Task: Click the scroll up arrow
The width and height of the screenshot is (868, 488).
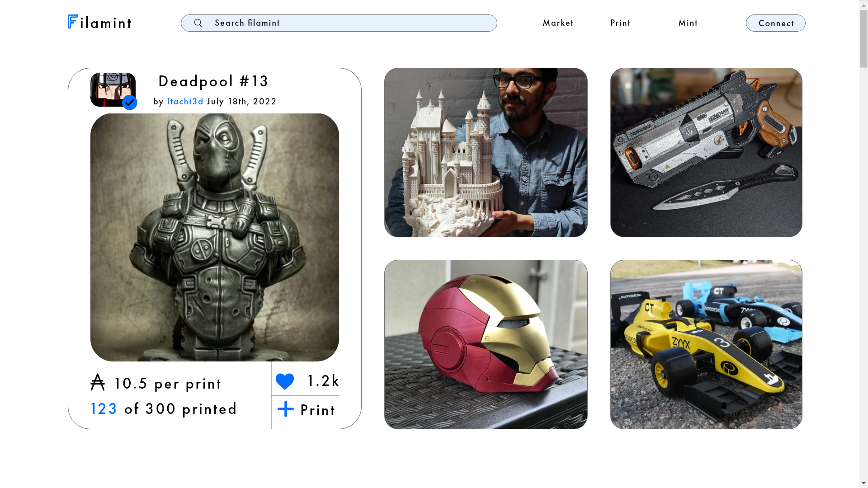Action: click(x=863, y=4)
